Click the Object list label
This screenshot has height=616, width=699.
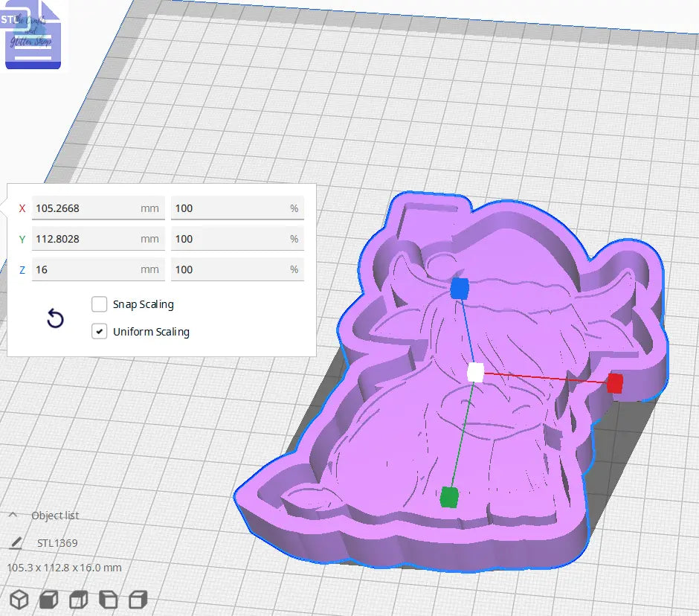[x=55, y=515]
